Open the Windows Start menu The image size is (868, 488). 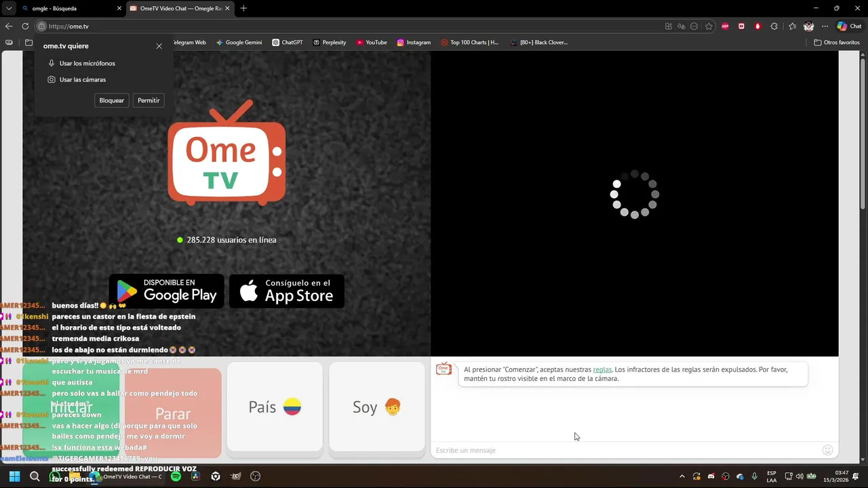click(x=14, y=476)
